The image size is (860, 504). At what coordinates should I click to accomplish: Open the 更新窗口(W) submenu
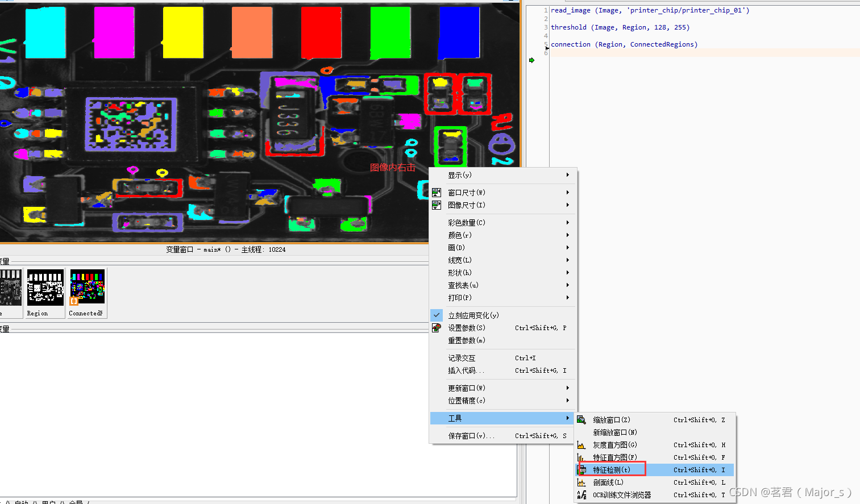503,388
